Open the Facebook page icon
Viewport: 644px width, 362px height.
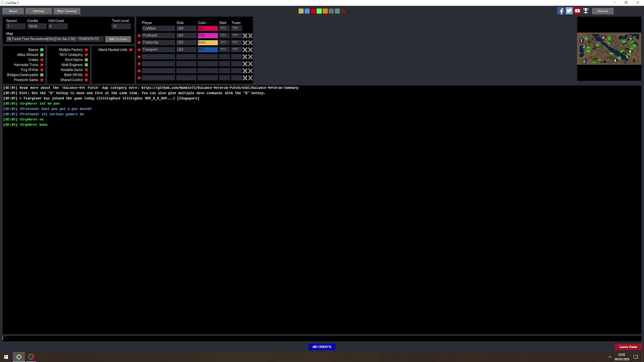point(560,11)
